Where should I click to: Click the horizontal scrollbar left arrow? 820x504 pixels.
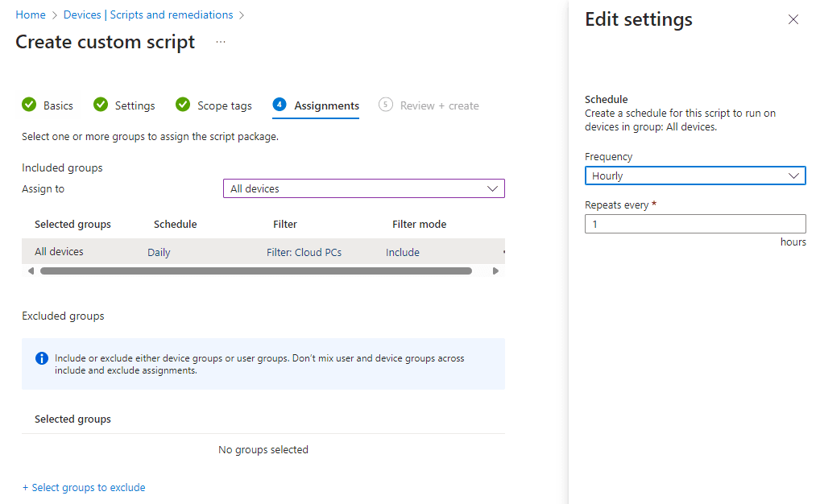click(31, 271)
